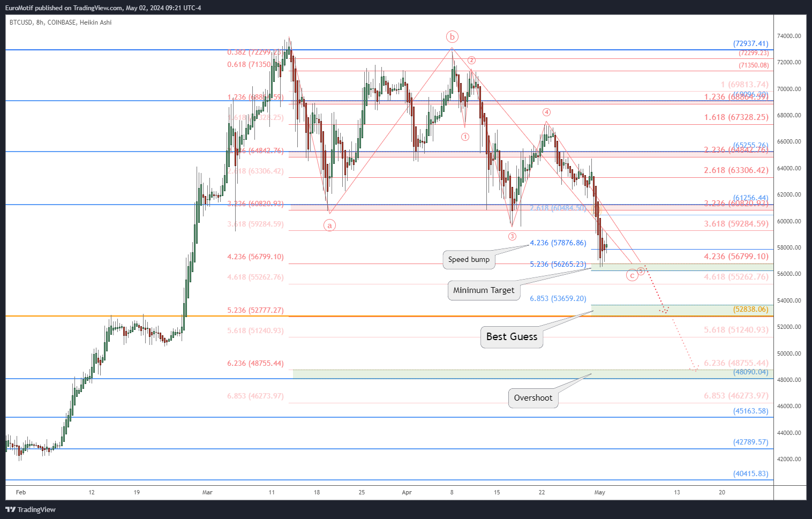The image size is (812, 519).
Task: Click the 50000.00 price axis tick
Action: [789, 353]
